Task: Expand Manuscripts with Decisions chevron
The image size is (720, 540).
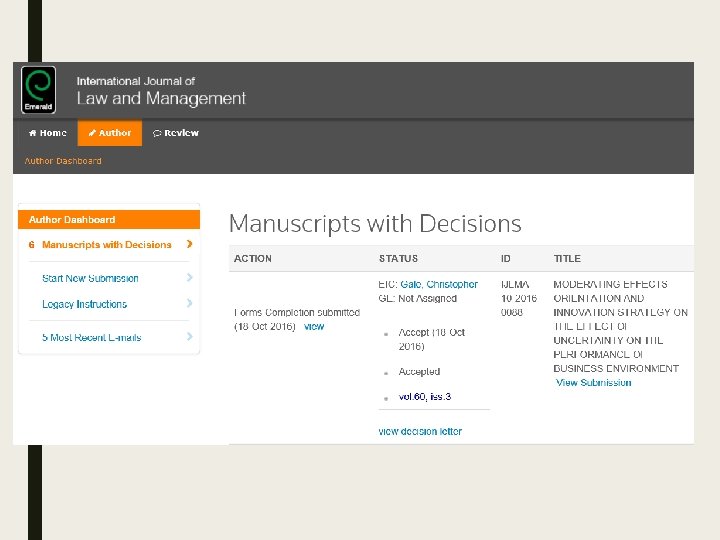Action: coord(189,244)
